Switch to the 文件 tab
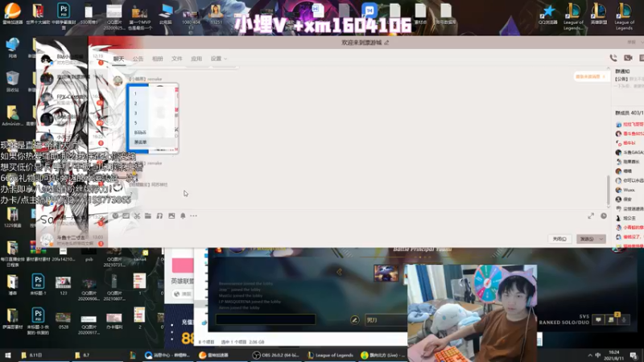 point(176,59)
